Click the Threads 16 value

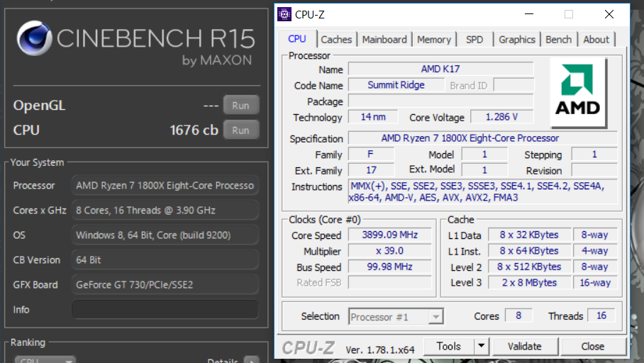(601, 315)
